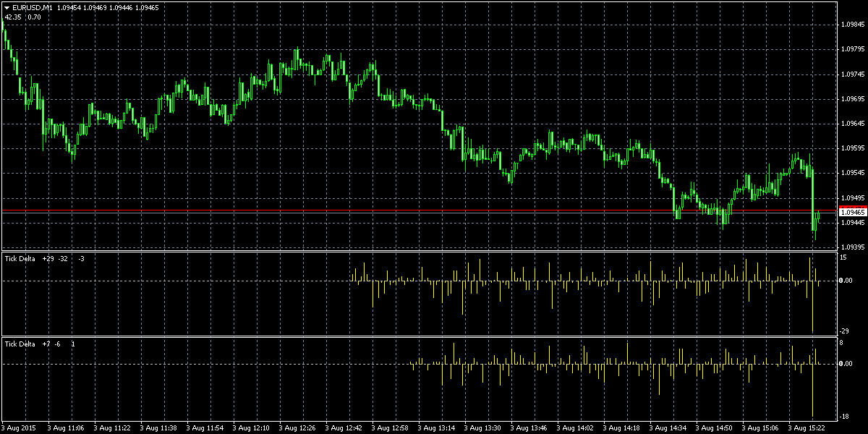Click the 3 Aug 11:06 time label
The height and width of the screenshot is (434, 868).
click(x=66, y=427)
